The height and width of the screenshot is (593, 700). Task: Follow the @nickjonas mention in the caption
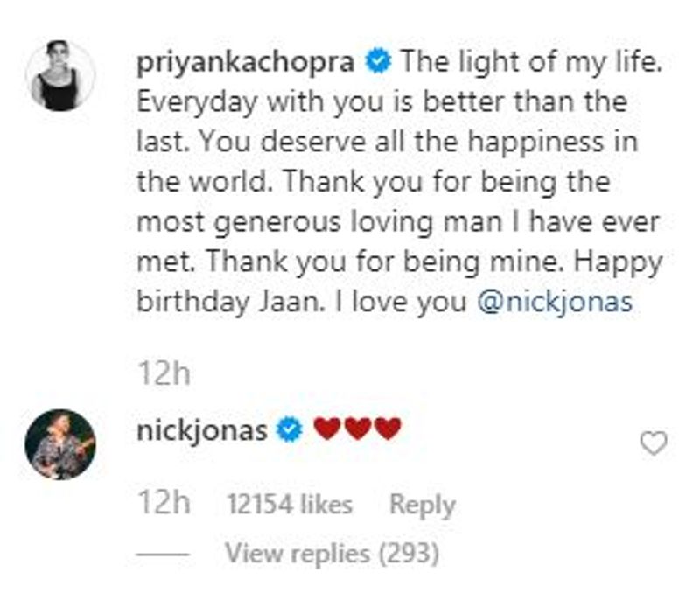click(556, 303)
